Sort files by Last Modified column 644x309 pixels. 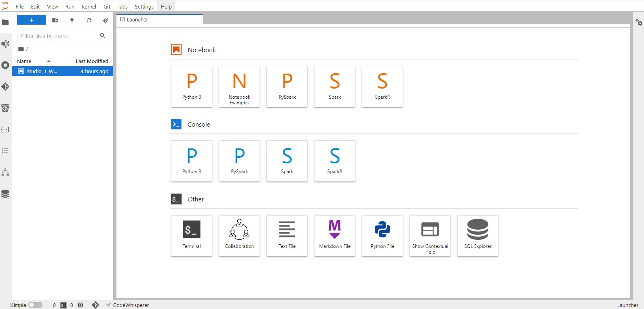coord(86,61)
